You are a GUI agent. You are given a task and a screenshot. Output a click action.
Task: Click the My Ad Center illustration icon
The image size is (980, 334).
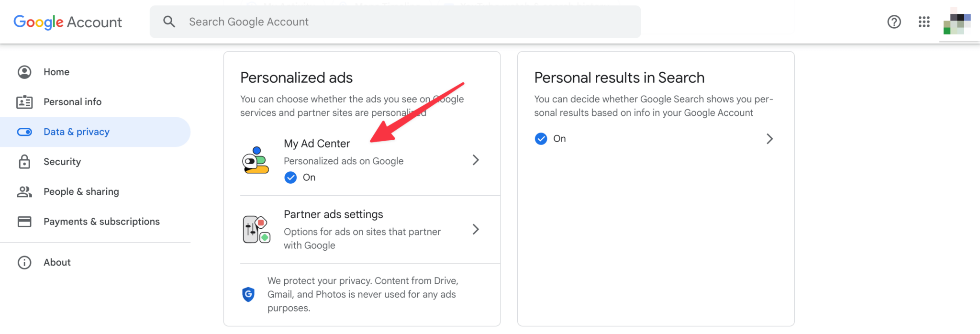256,160
